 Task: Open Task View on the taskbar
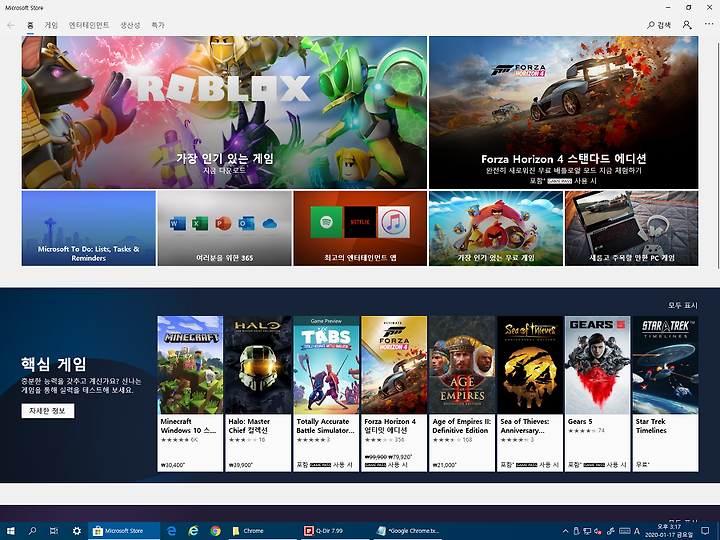coord(54,531)
